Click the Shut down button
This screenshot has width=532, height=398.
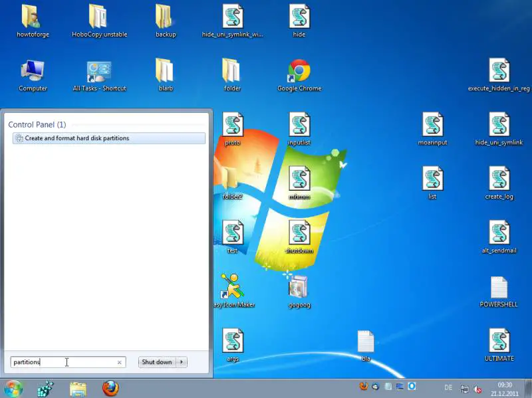pos(157,362)
